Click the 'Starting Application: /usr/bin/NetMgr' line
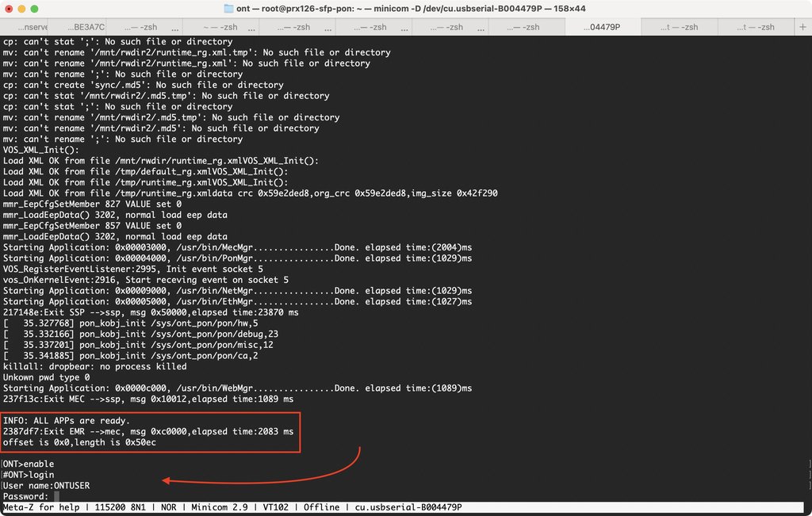Image resolution: width=812 pixels, height=516 pixels. [x=237, y=290]
